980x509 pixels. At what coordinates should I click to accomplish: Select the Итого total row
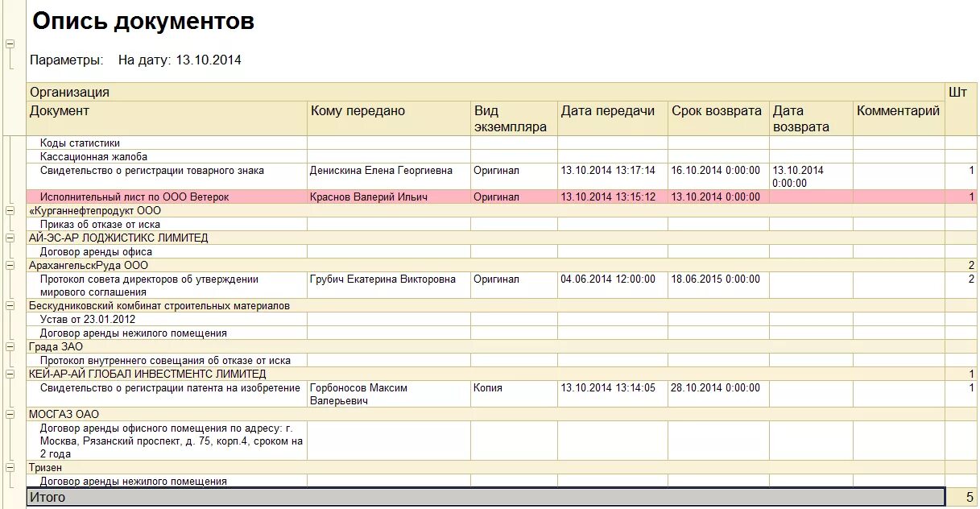(486, 497)
